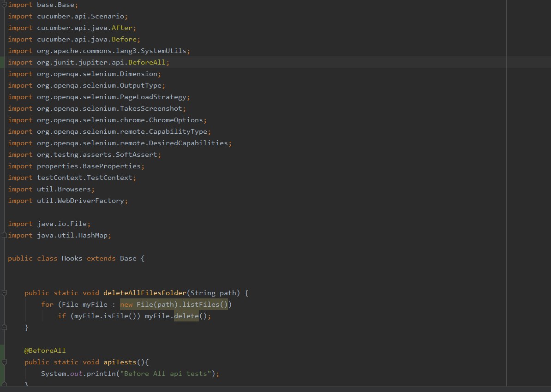This screenshot has width=551, height=392.
Task: Click highlighted 'new File(path).listFiles()' expression
Action: 174,304
